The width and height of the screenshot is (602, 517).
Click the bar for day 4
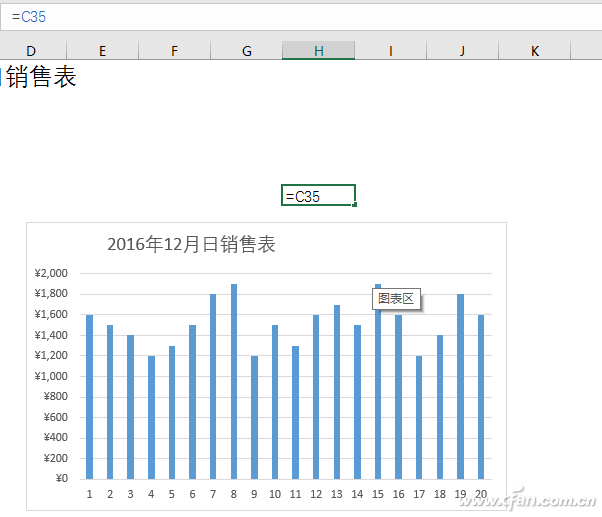pos(151,416)
